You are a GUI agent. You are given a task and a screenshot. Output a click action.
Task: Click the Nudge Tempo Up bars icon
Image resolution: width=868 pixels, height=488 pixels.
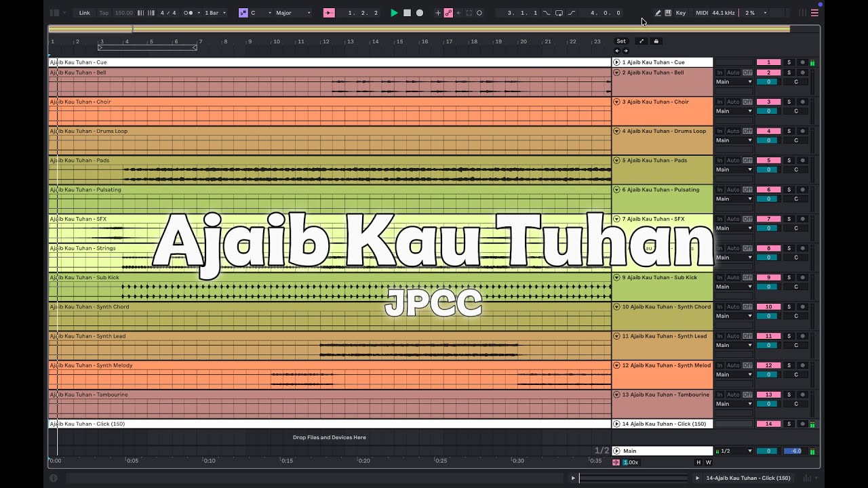point(151,13)
